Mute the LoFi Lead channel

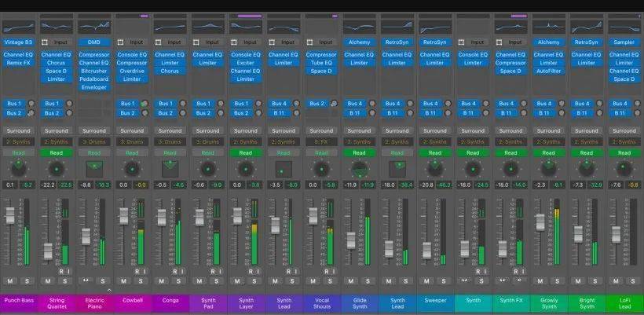coord(616,281)
